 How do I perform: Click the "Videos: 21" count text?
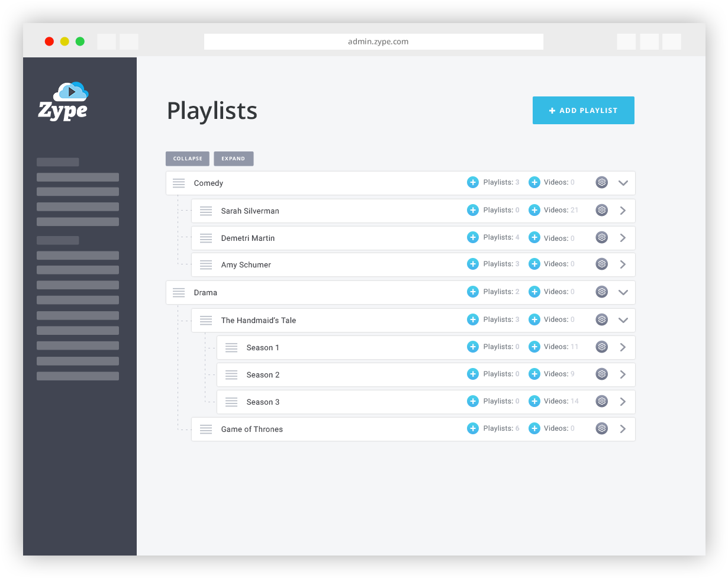point(561,210)
